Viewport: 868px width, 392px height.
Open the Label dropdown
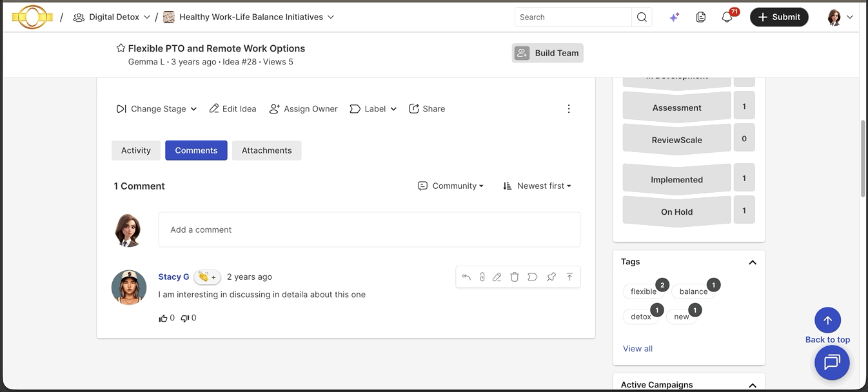pyautogui.click(x=373, y=109)
